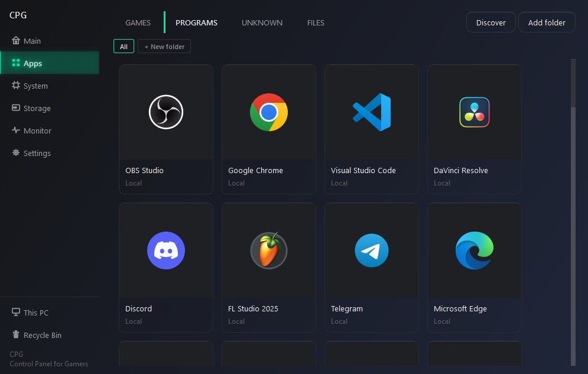Click the This PC label
Image resolution: width=588 pixels, height=374 pixels.
(36, 313)
